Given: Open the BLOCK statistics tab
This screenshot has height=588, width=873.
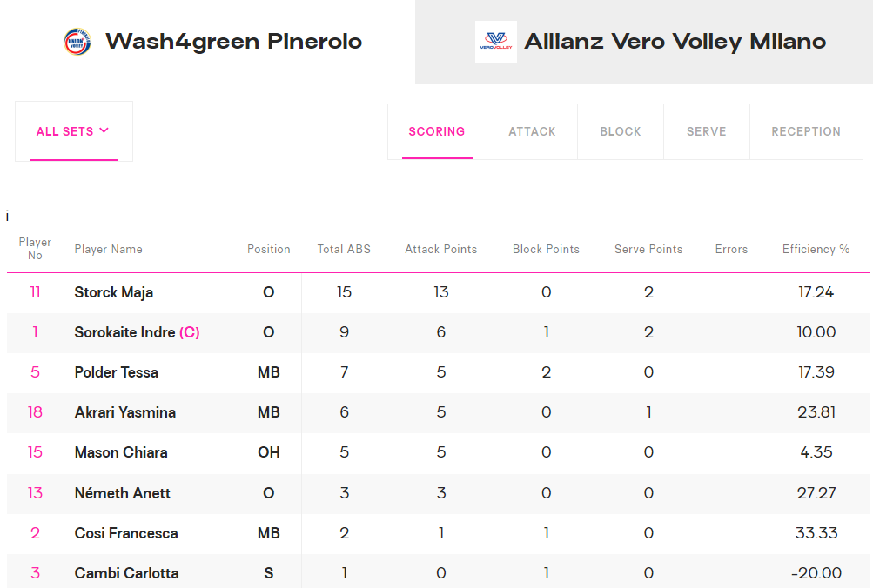Looking at the screenshot, I should 621,132.
